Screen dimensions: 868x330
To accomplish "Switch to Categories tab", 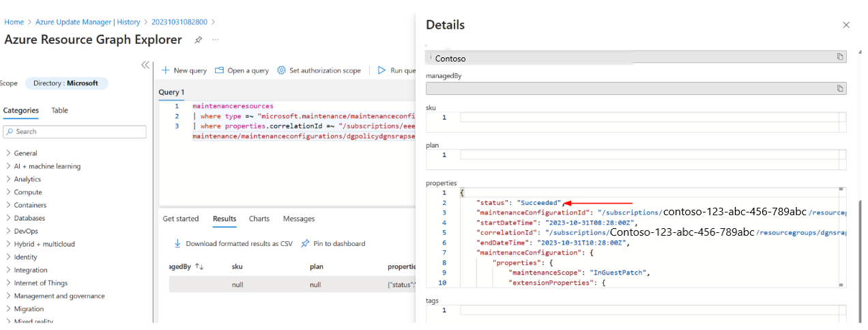I will point(21,110).
